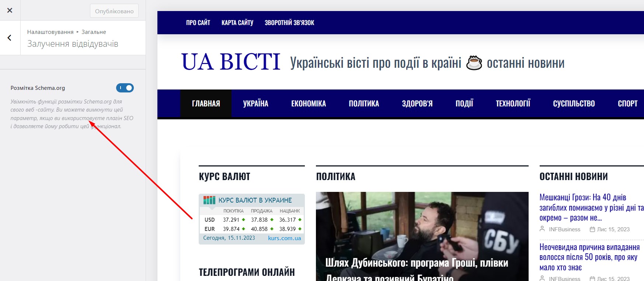
Task: Go to the СУСПІЛЬСТВО section
Action: pyautogui.click(x=574, y=103)
